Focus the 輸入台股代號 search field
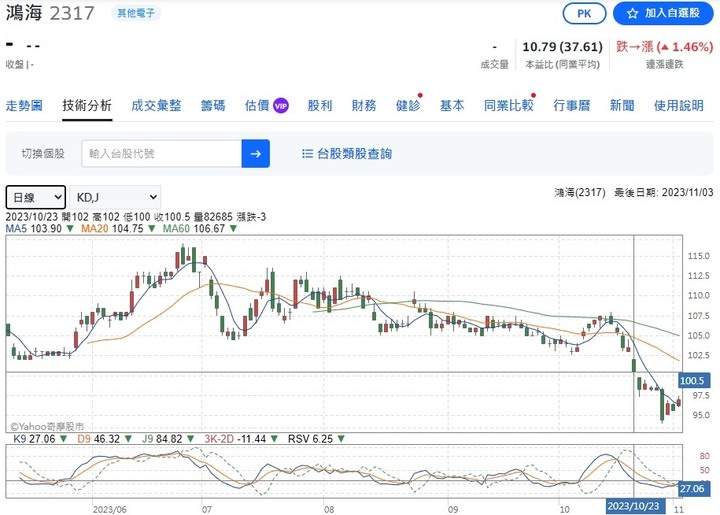720x515 pixels. tap(162, 154)
